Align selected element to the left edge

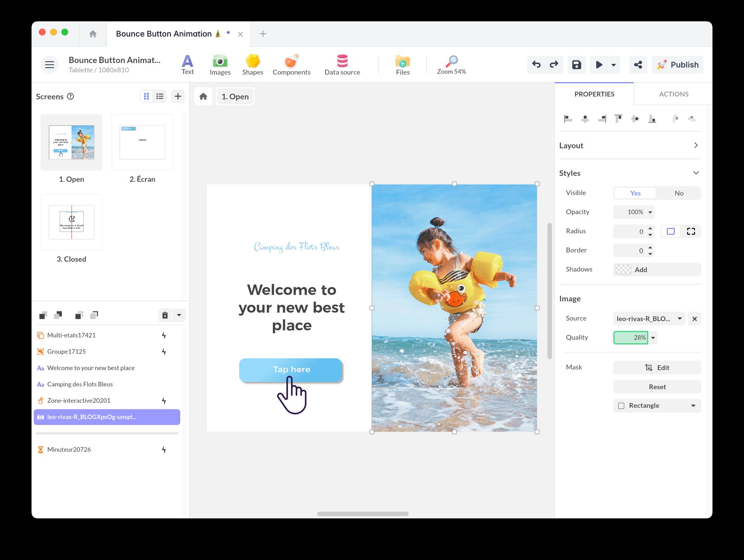coord(568,119)
